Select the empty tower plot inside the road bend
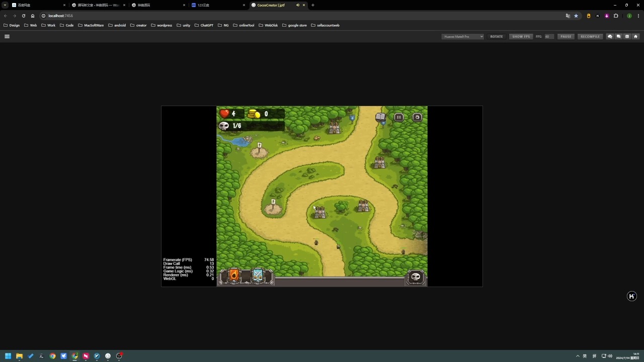The width and height of the screenshot is (644, 362). (273, 208)
